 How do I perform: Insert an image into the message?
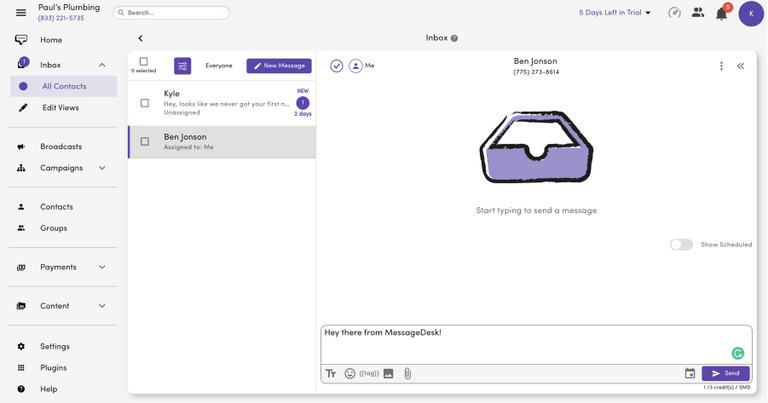pos(388,374)
